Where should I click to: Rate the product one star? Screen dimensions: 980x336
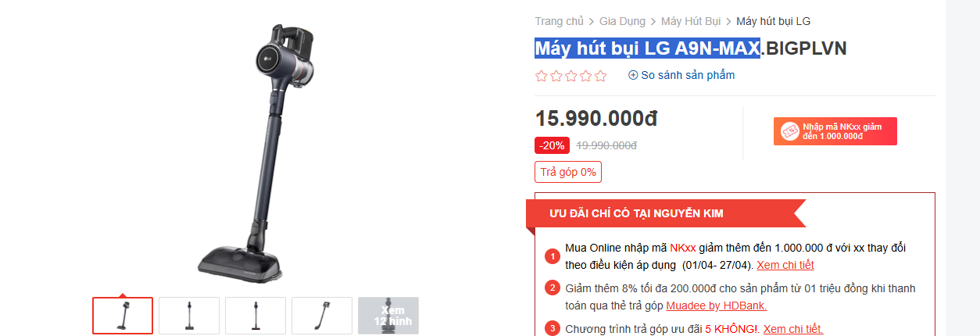541,76
